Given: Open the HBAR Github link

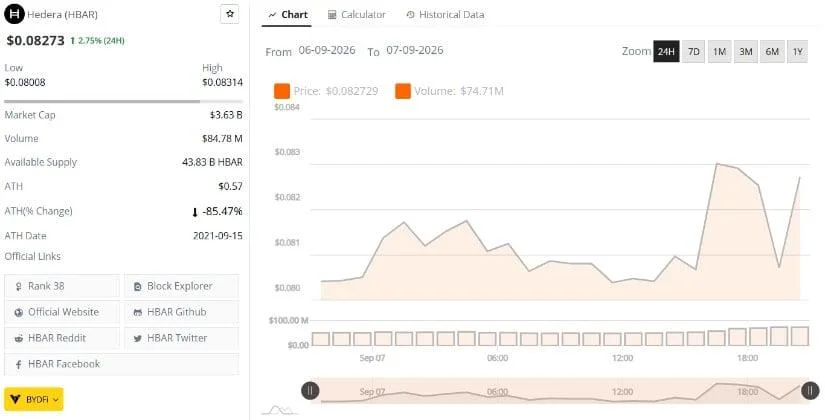Looking at the screenshot, I should coord(182,312).
